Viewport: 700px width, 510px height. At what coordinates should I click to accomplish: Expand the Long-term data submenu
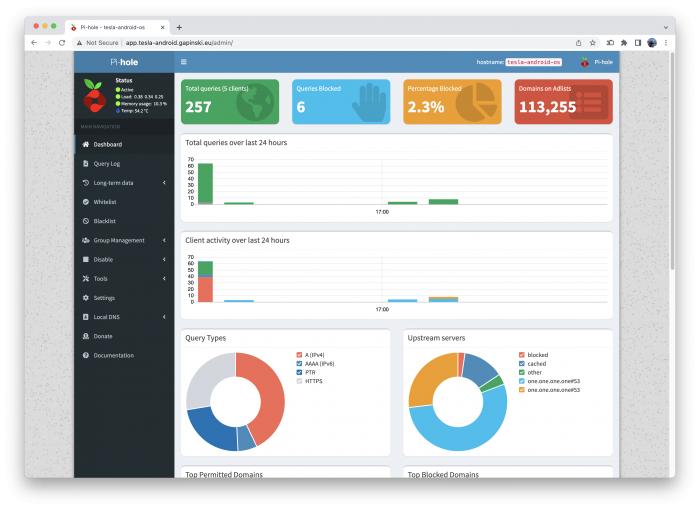[124, 183]
